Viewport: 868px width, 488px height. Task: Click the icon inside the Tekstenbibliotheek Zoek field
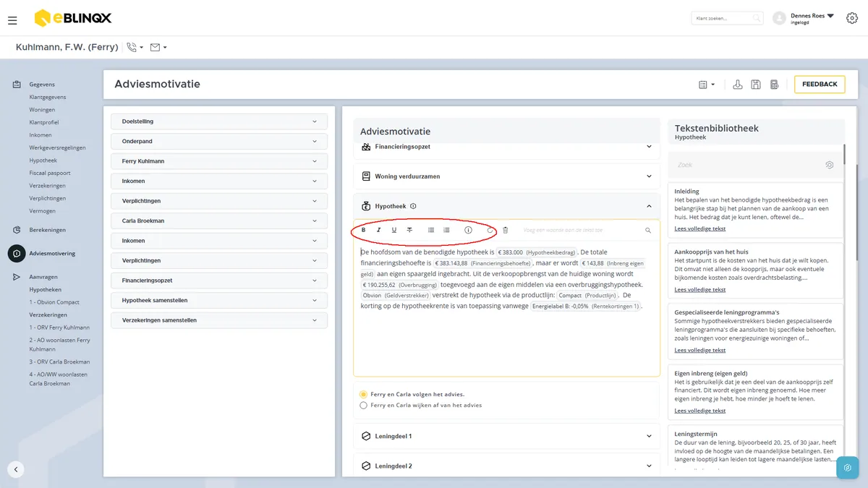(829, 165)
